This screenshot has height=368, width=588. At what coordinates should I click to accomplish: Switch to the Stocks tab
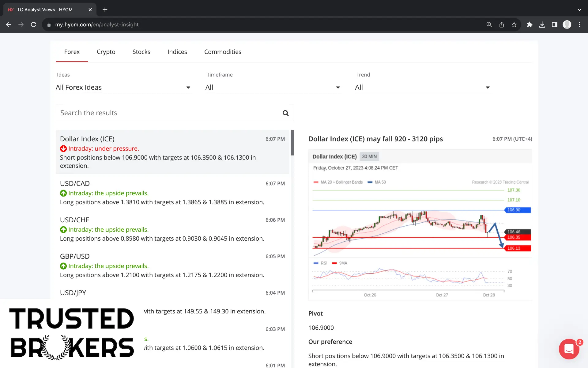pos(141,52)
